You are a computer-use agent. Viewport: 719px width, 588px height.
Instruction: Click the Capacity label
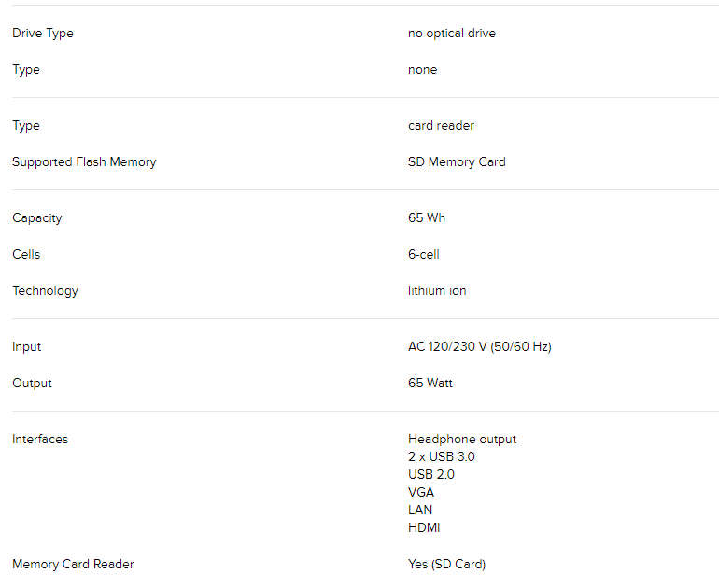tap(37, 218)
